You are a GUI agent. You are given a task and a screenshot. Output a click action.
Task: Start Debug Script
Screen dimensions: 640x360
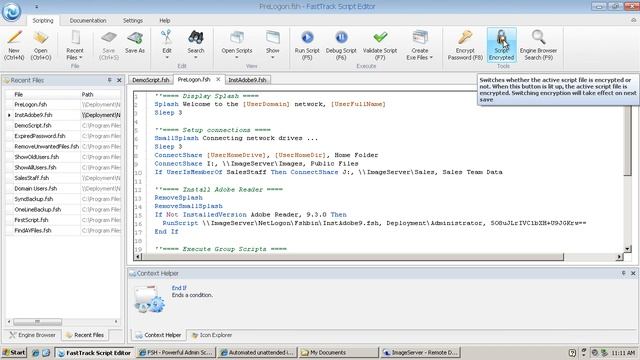[x=341, y=45]
